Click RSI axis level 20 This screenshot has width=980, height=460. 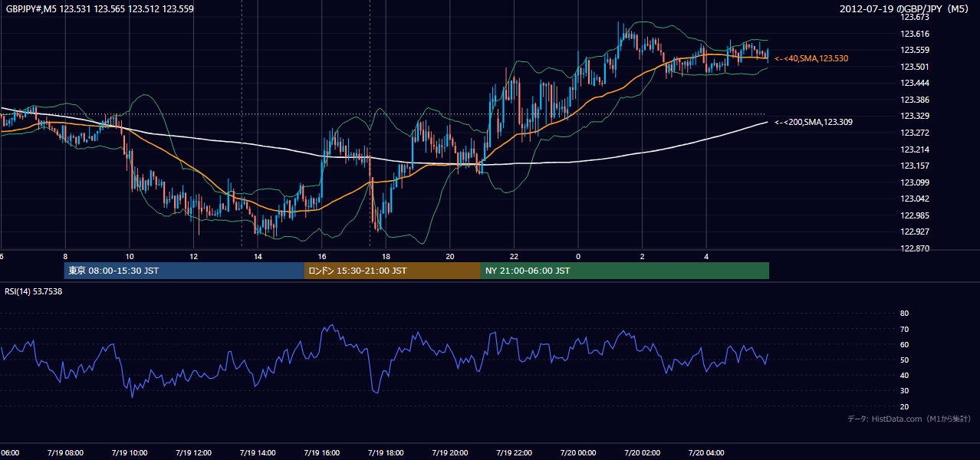(904, 406)
